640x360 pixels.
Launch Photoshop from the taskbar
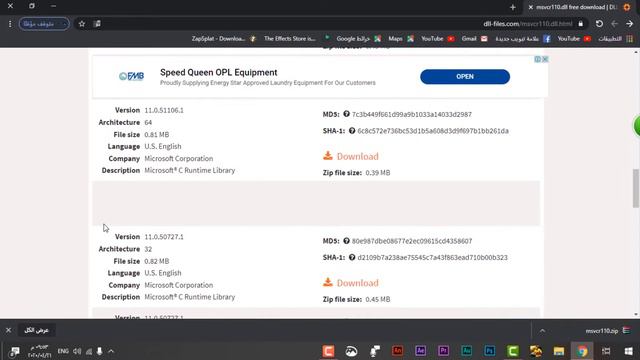tap(490, 351)
